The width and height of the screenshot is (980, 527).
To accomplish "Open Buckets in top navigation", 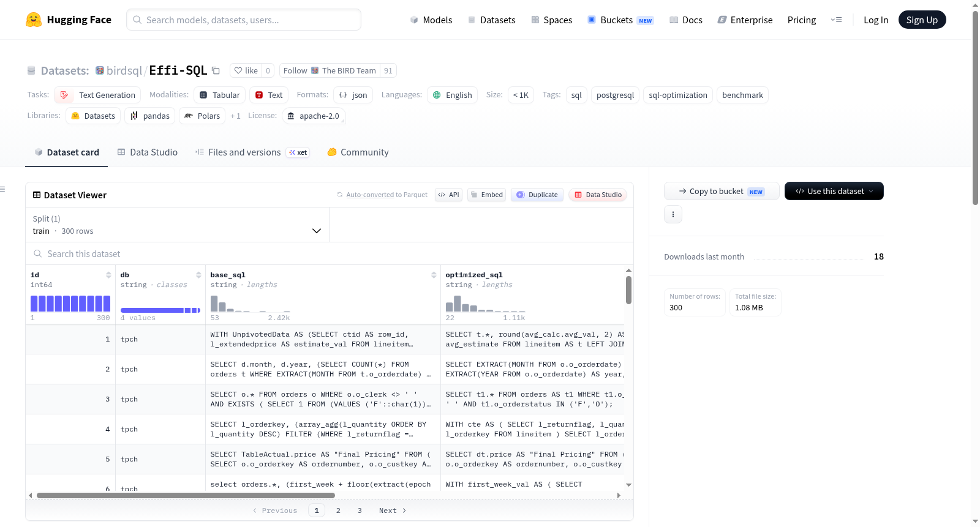I will point(620,20).
